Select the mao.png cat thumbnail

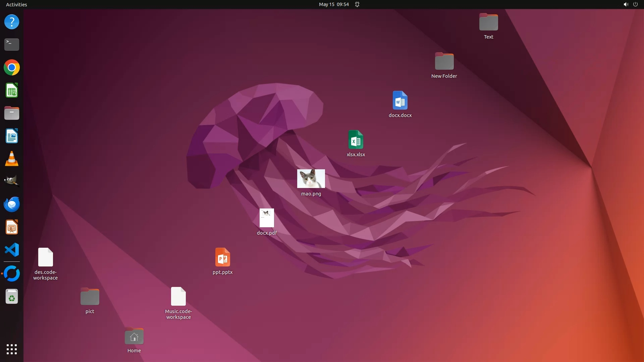coord(311,179)
